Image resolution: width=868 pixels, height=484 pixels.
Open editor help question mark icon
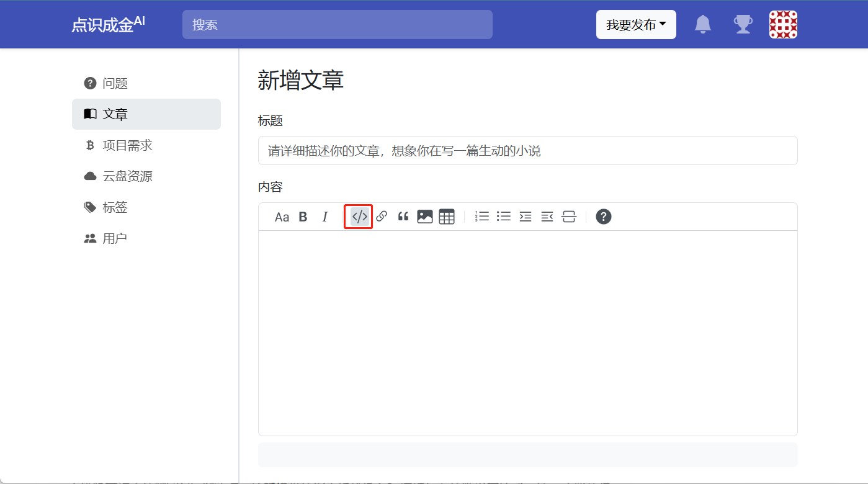click(604, 217)
